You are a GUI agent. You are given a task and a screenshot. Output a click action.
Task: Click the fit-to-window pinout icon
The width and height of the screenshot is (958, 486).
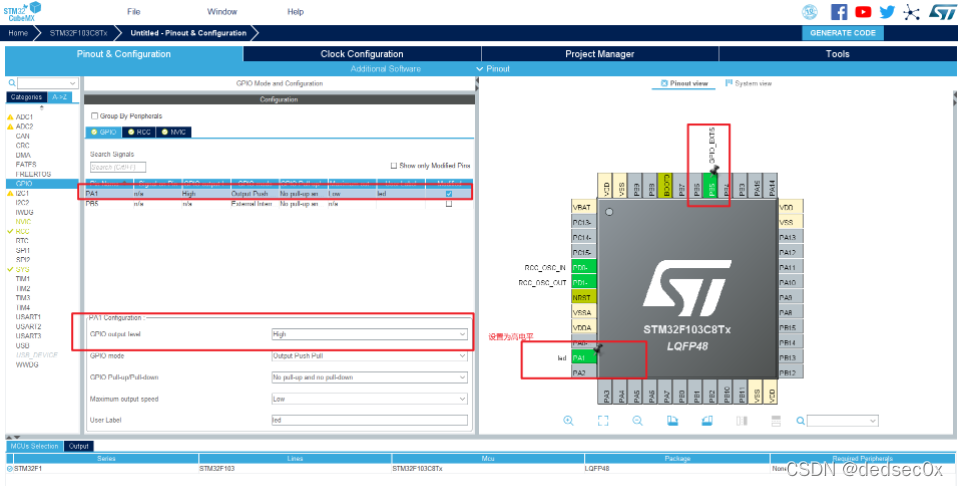[x=603, y=421]
